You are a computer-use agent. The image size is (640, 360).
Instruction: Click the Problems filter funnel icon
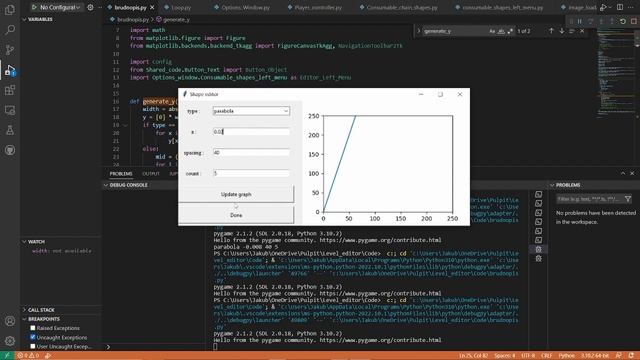pyautogui.click(x=628, y=199)
